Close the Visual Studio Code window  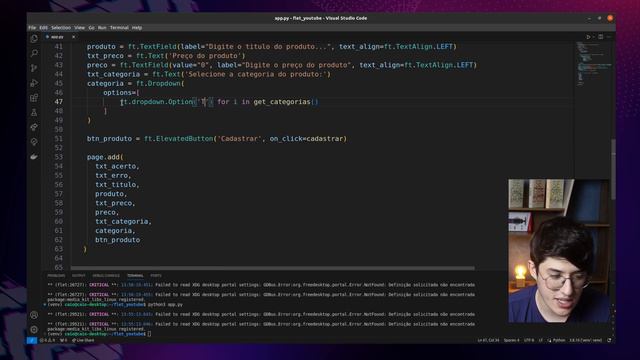[x=610, y=18]
